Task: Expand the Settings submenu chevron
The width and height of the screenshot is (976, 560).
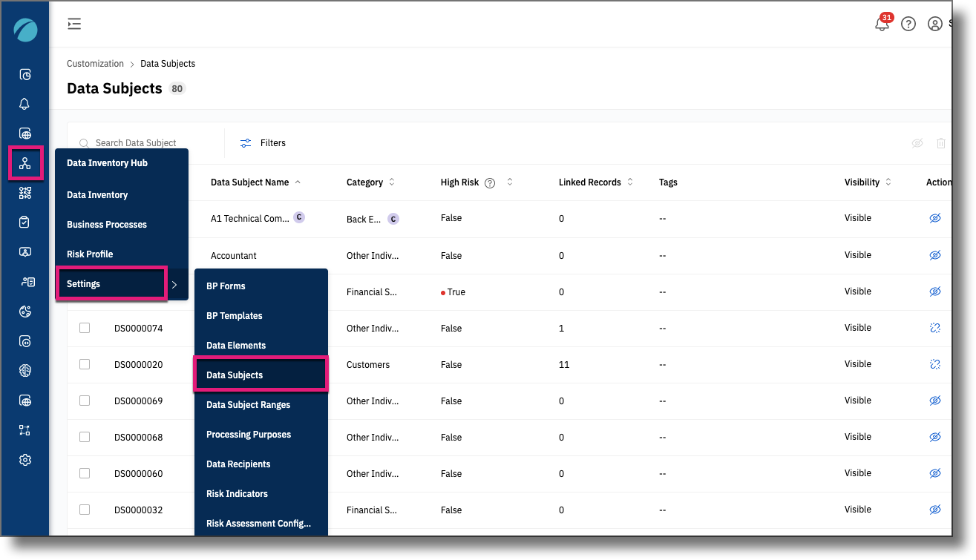Action: 175,283
